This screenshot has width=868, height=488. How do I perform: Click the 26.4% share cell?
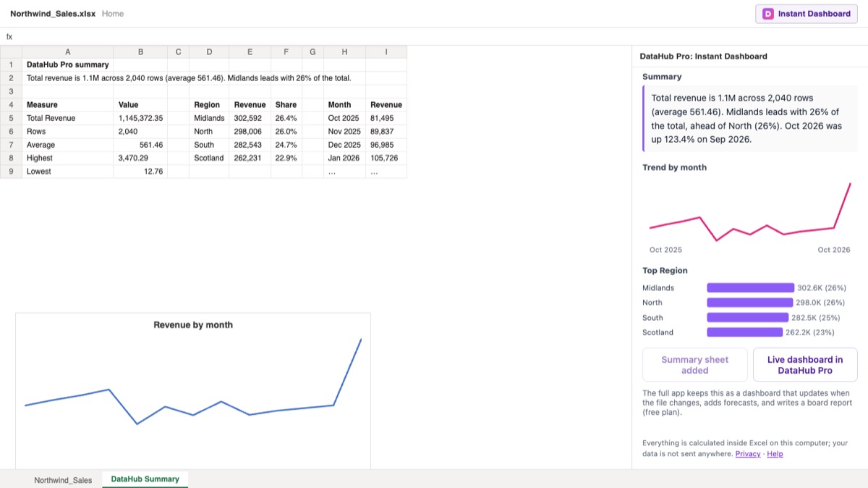point(286,117)
